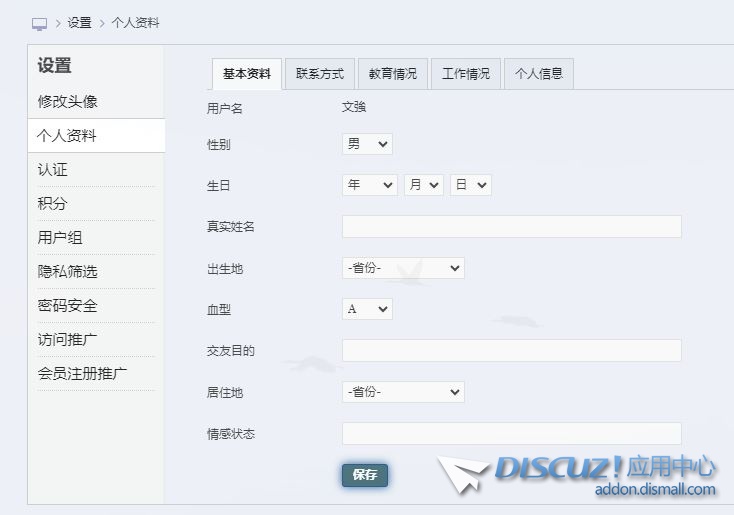Switch to the 工作情况 tab
Image resolution: width=734 pixels, height=515 pixels.
coord(466,74)
